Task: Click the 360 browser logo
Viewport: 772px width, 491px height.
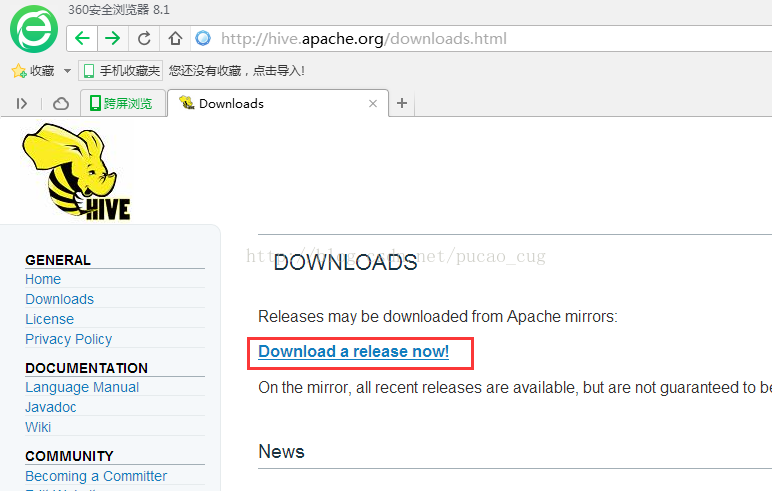Action: tap(33, 29)
